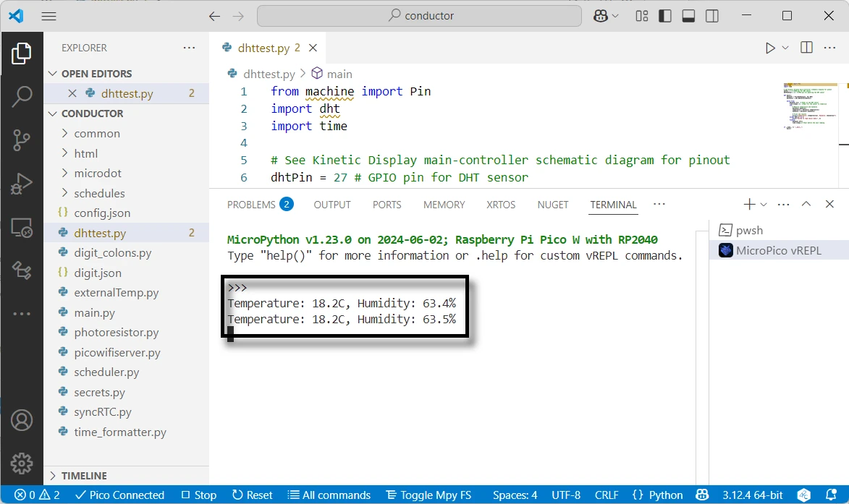This screenshot has width=849, height=504.
Task: Switch to the PROBLEMS panel tab
Action: (260, 205)
